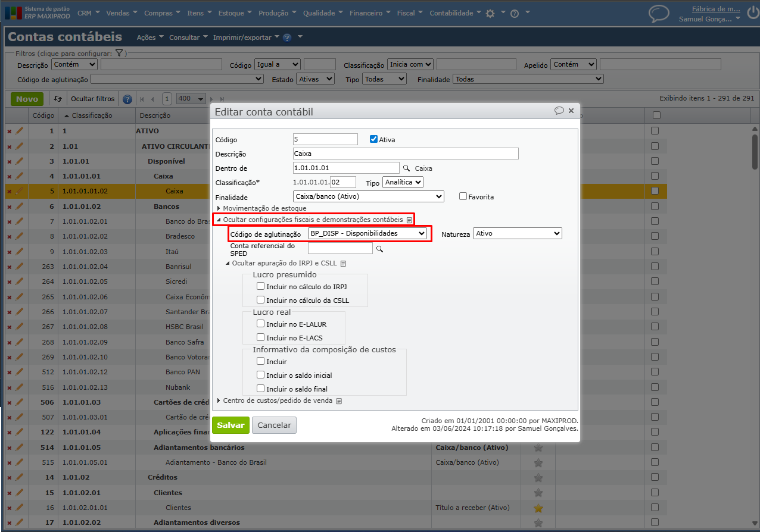
Task: Click the search icon next to Conta referencial do SPED
Action: click(x=379, y=249)
